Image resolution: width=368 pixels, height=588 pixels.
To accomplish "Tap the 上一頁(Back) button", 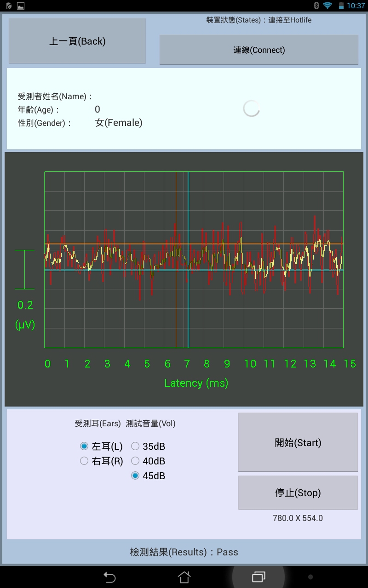I will (77, 41).
